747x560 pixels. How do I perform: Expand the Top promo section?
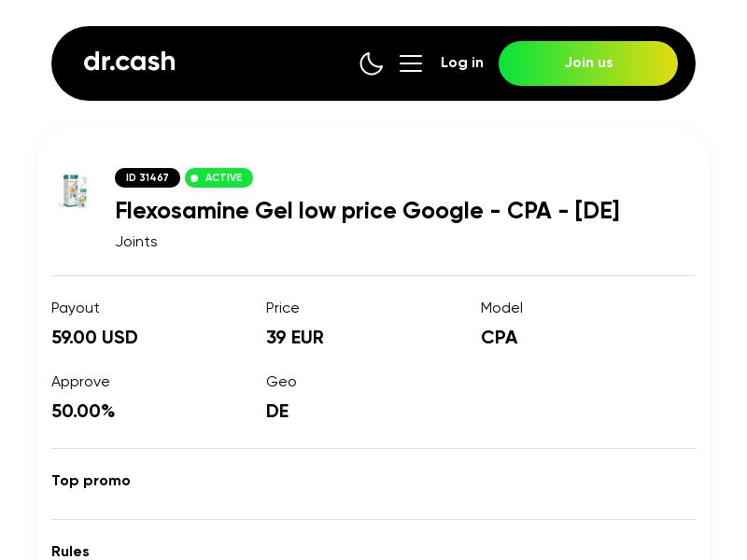point(91,481)
